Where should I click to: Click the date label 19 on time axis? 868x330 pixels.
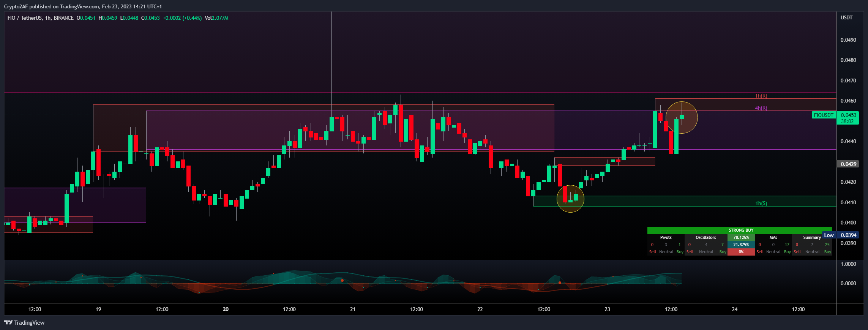point(98,309)
